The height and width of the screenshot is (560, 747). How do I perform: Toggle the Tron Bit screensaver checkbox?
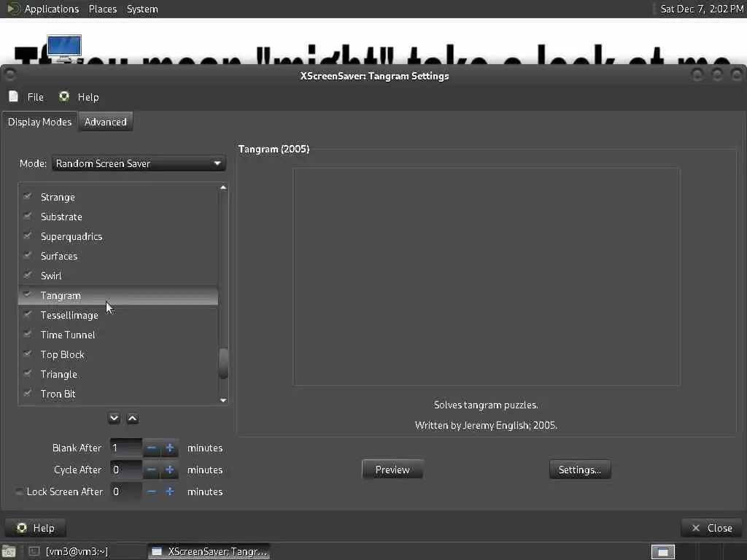(x=28, y=393)
